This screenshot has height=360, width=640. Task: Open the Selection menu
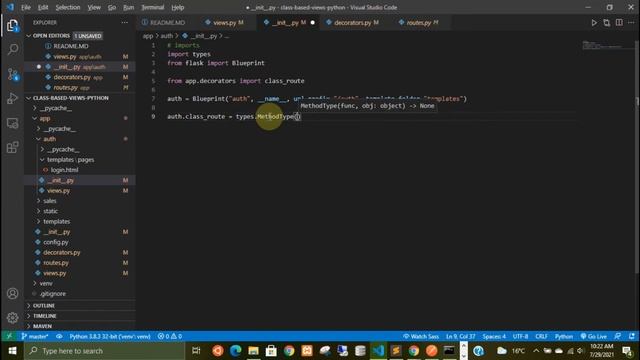[x=68, y=7]
